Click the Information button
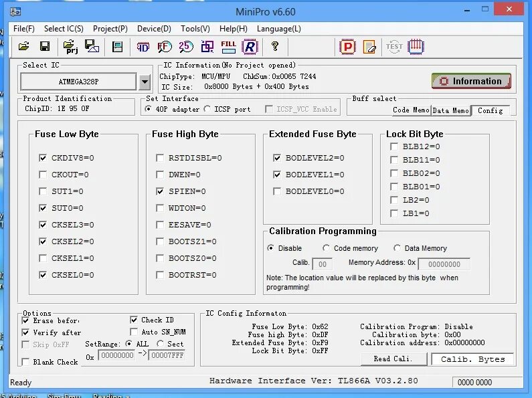Image resolution: width=532 pixels, height=398 pixels. pyautogui.click(x=472, y=82)
